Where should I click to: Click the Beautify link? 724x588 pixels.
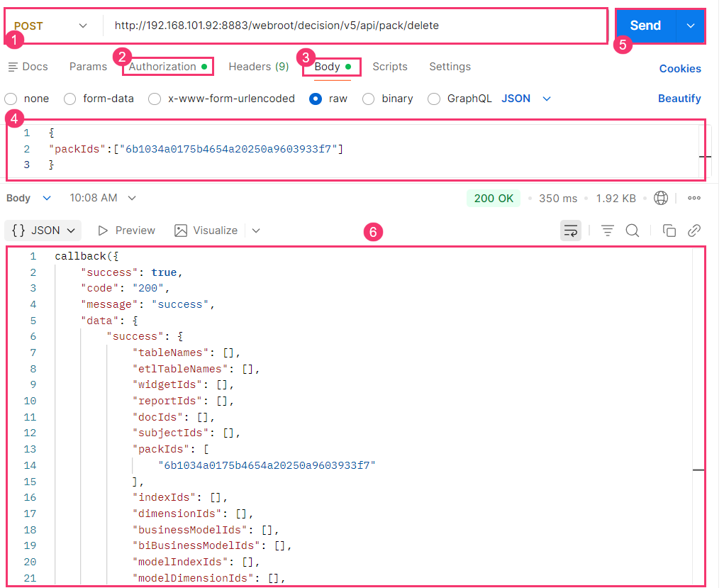pos(679,99)
